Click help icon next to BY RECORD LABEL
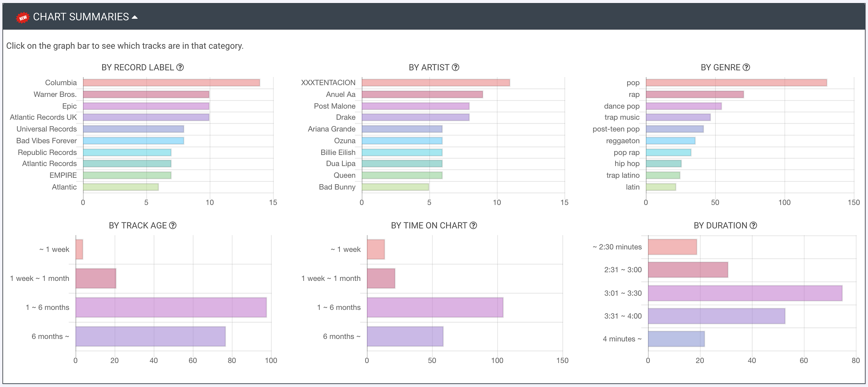Image resolution: width=868 pixels, height=387 pixels. (180, 67)
